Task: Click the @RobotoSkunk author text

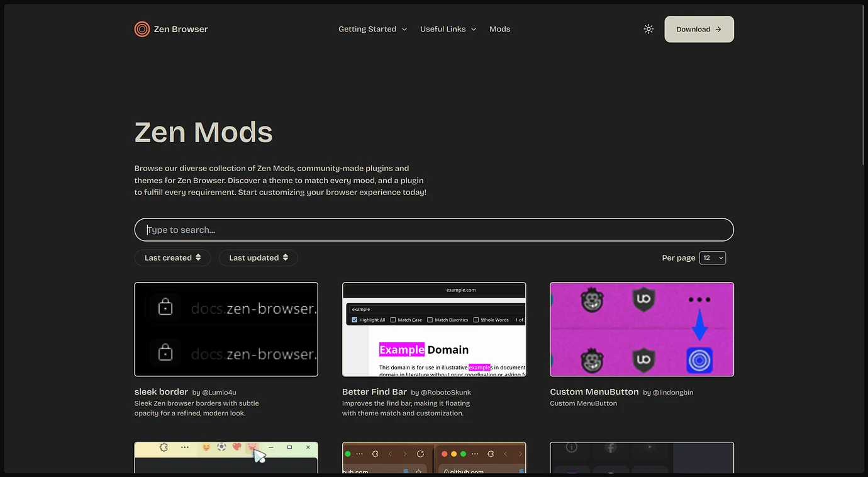Action: [x=446, y=393]
